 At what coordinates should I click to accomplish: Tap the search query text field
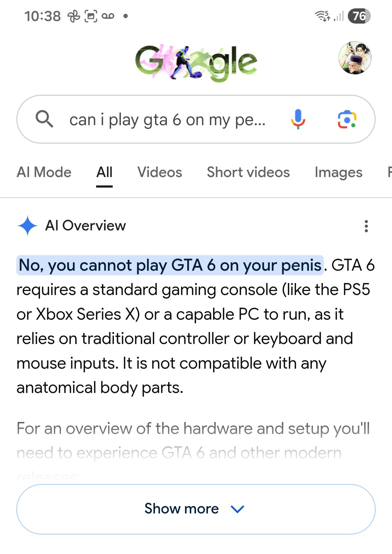pos(168,120)
